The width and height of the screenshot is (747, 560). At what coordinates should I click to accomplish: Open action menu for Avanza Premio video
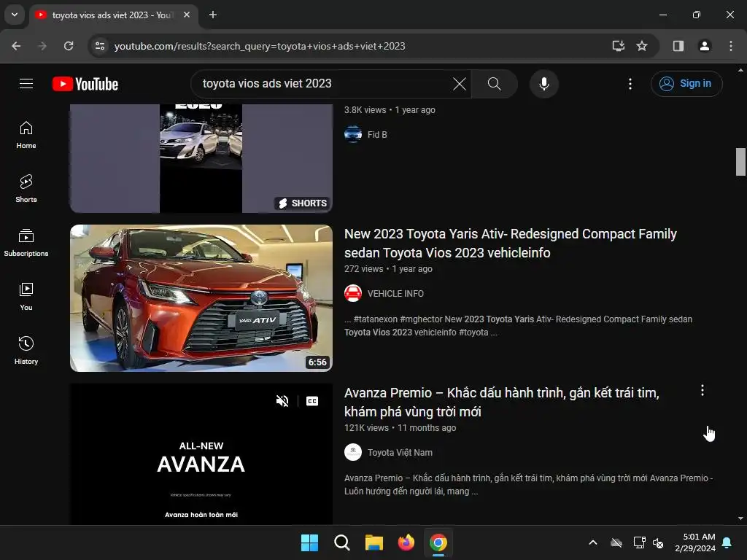click(x=703, y=391)
